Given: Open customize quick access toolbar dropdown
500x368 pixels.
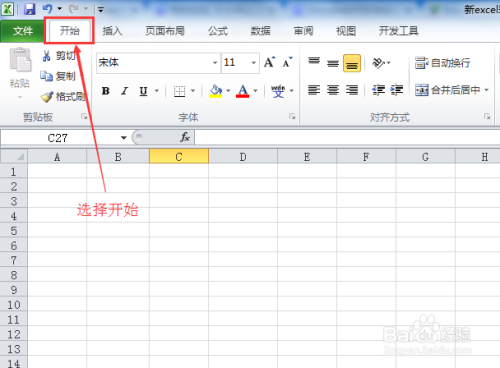Looking at the screenshot, I should coord(100,9).
